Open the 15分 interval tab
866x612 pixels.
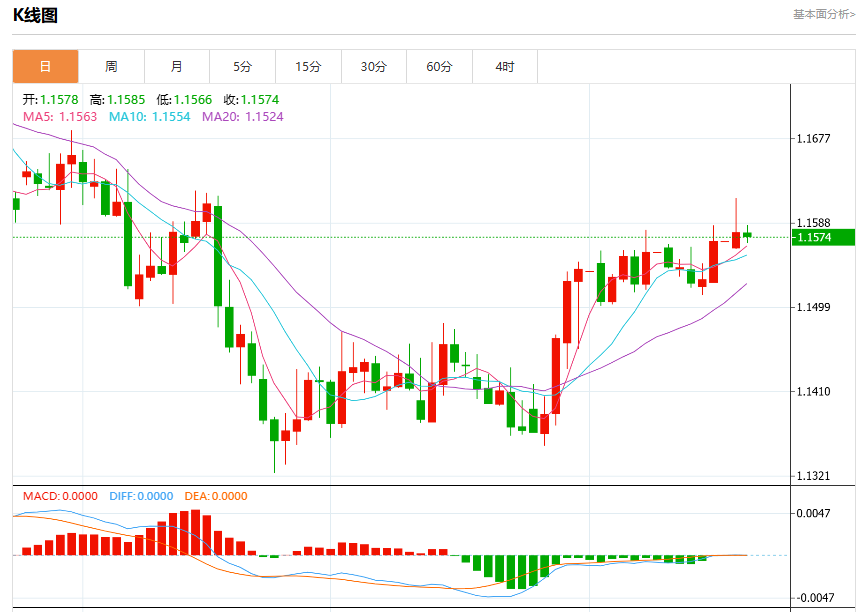(308, 67)
